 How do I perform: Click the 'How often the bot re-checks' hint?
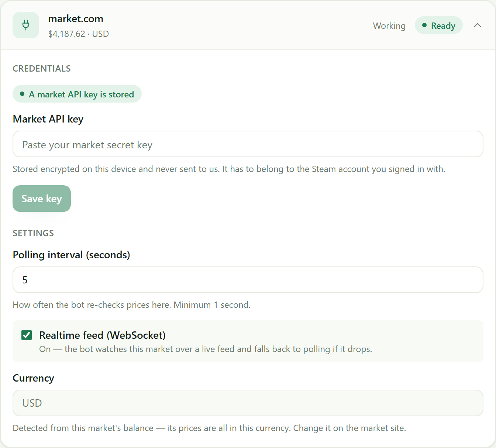click(x=132, y=305)
